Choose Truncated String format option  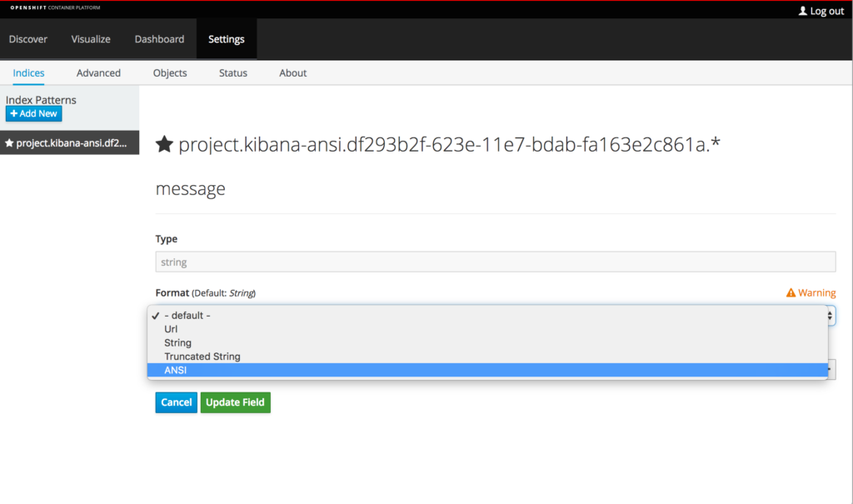487,357
